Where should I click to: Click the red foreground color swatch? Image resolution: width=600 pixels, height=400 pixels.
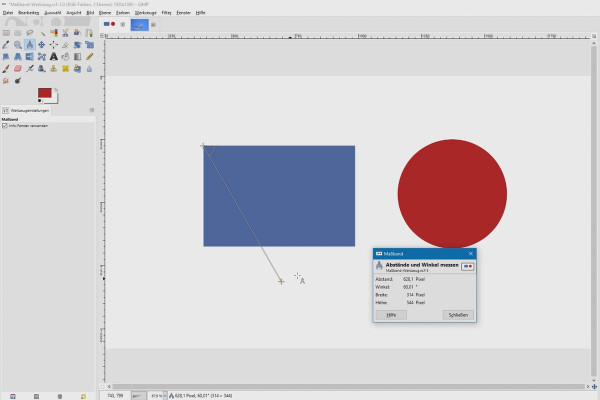pyautogui.click(x=44, y=93)
